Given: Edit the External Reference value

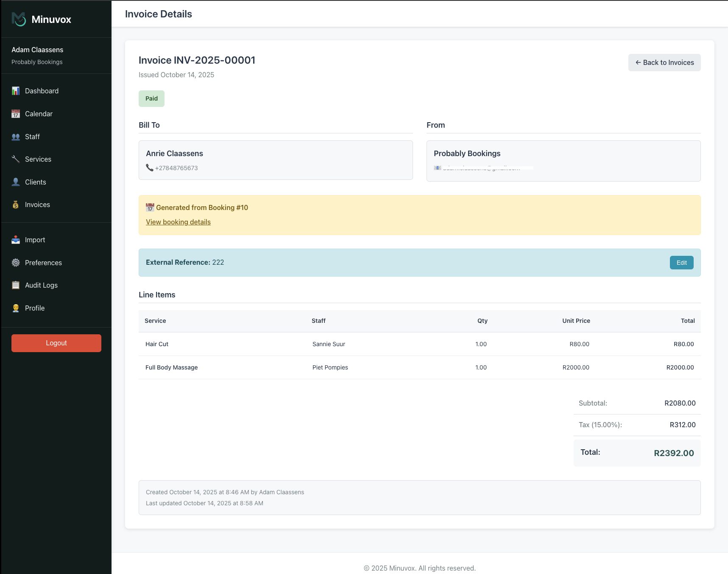Looking at the screenshot, I should 681,263.
